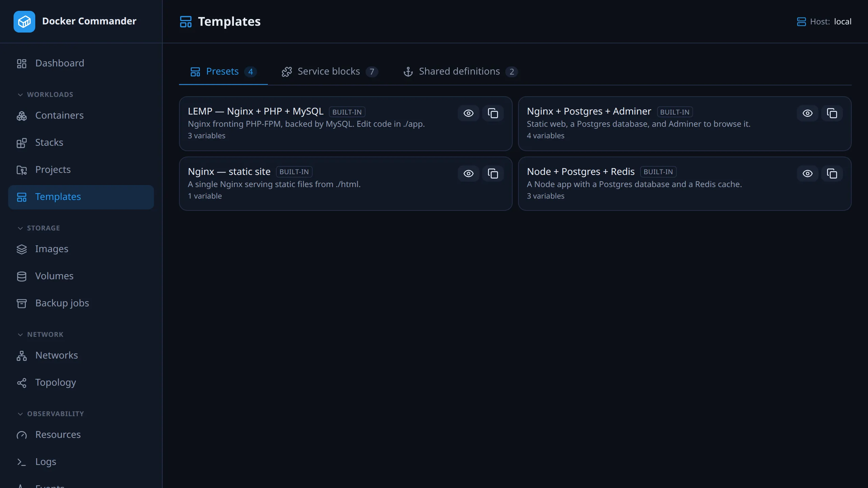Click the Docker Commander logo icon
Image resolution: width=868 pixels, height=488 pixels.
24,21
